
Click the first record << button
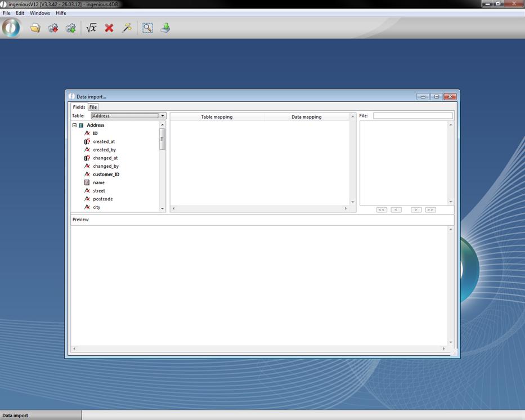point(382,209)
